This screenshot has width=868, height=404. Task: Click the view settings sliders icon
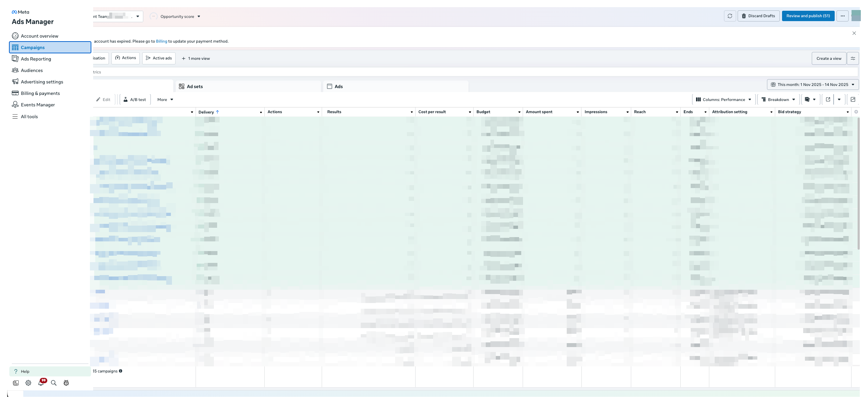coord(853,58)
